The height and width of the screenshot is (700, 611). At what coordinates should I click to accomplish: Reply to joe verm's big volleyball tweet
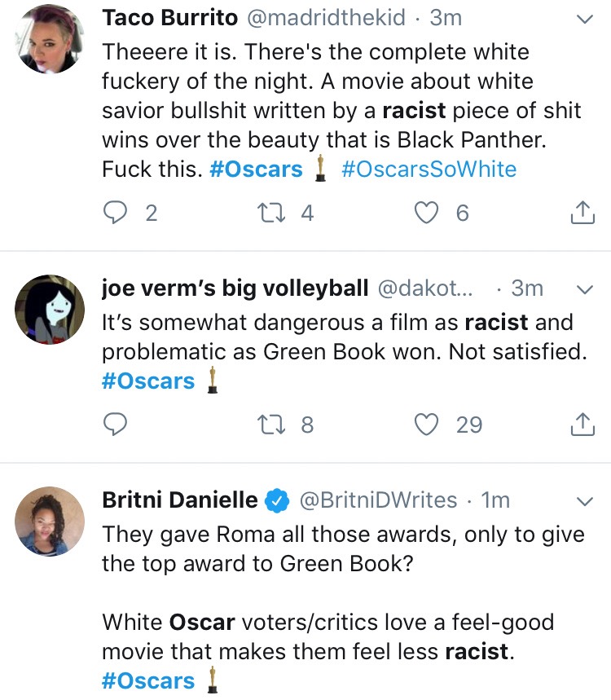click(x=115, y=424)
